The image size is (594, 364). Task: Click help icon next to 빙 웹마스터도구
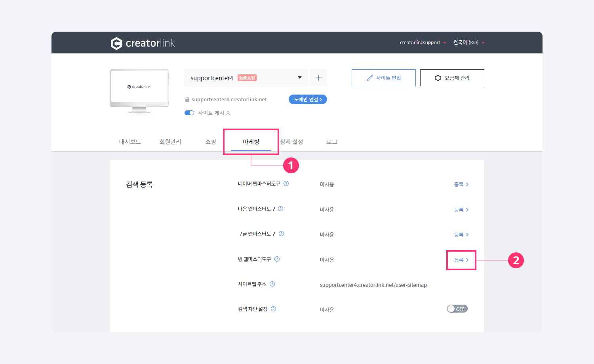click(x=277, y=259)
